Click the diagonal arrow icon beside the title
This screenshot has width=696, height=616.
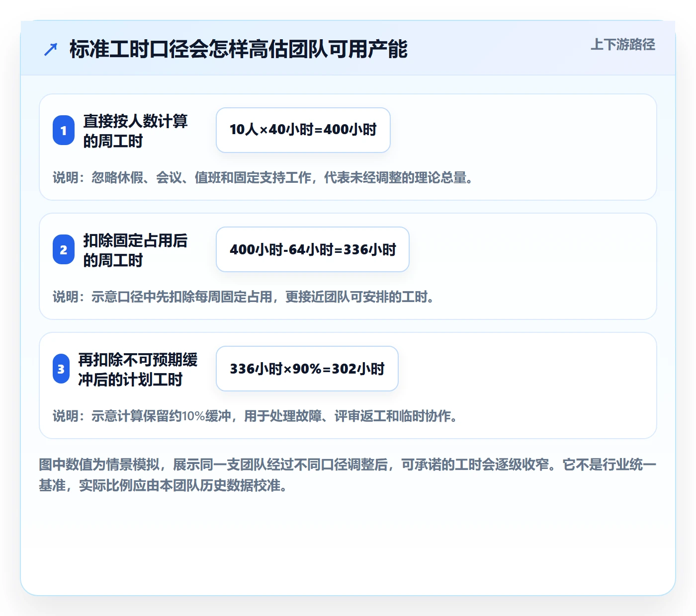(51, 49)
